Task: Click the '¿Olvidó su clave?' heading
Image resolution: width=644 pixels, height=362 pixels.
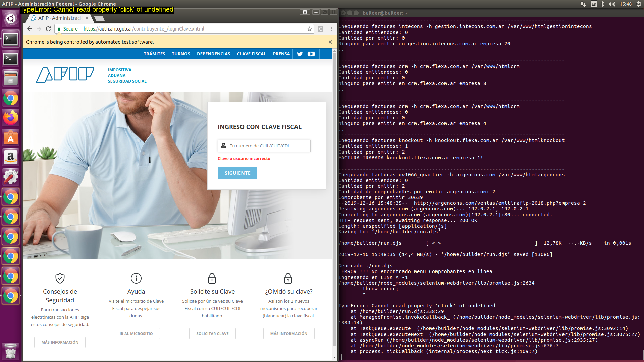Action: click(289, 292)
